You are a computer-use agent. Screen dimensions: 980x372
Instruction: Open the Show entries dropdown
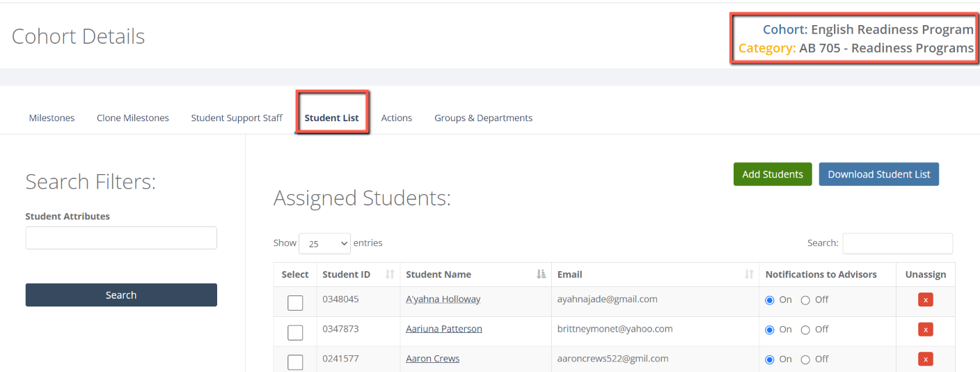pos(324,243)
